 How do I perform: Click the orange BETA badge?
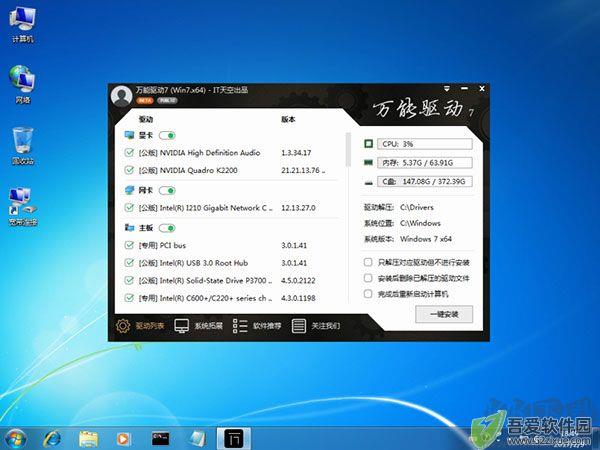[145, 101]
